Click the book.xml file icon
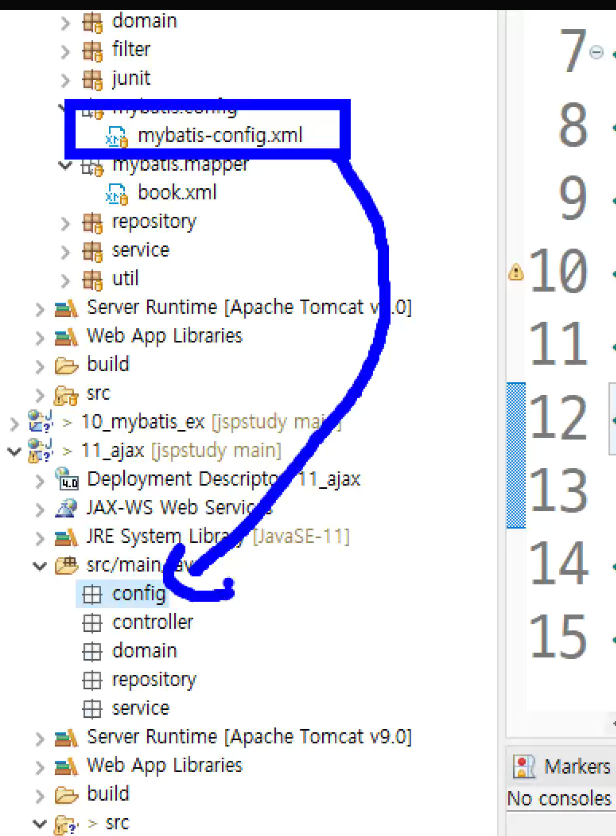 pos(117,194)
